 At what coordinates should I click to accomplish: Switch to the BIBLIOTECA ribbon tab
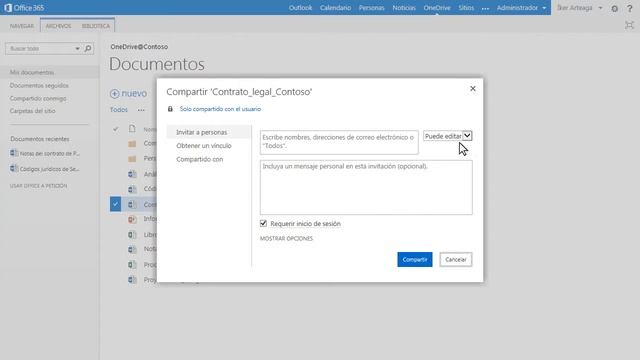tap(96, 26)
